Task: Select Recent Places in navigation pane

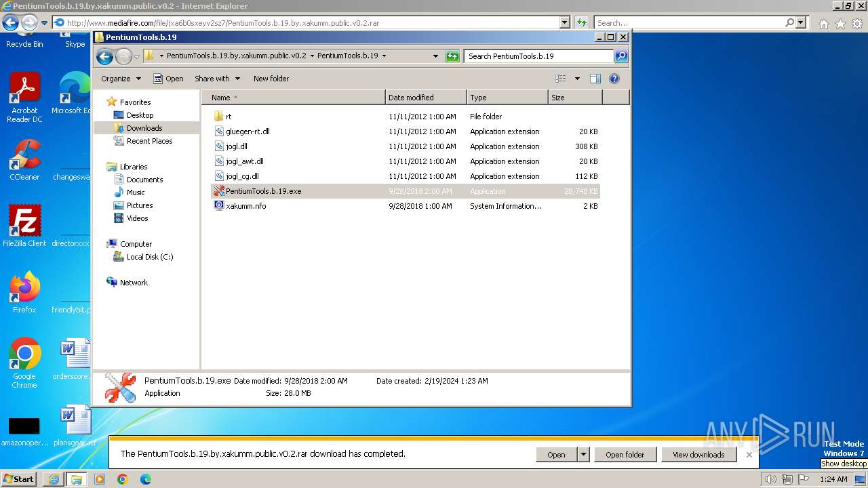Action: pyautogui.click(x=149, y=141)
